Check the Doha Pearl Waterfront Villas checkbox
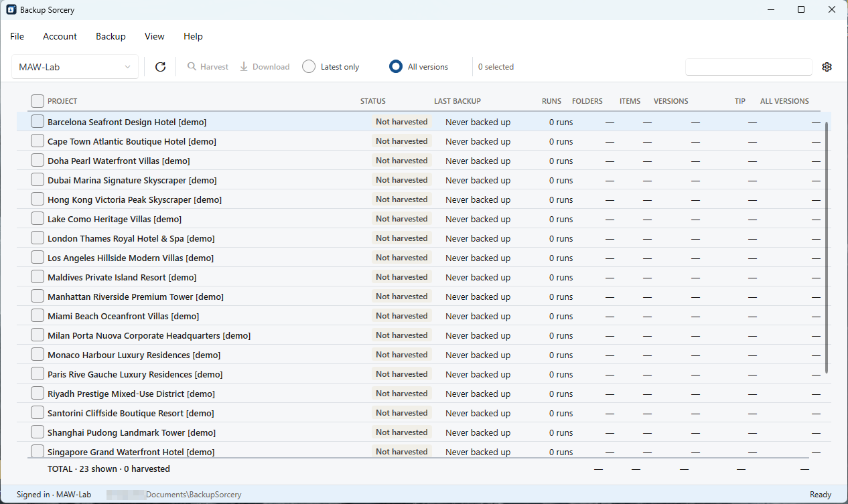This screenshot has height=504, width=848. point(38,161)
